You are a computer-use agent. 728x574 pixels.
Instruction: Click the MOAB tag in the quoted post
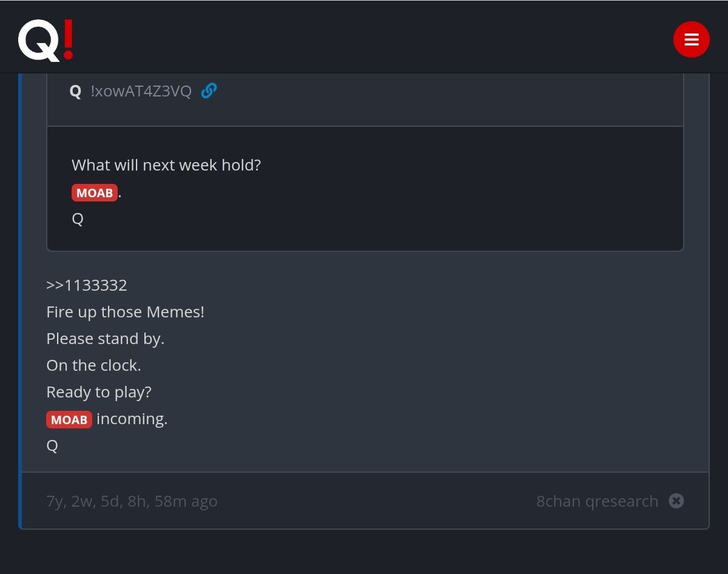pyautogui.click(x=95, y=193)
